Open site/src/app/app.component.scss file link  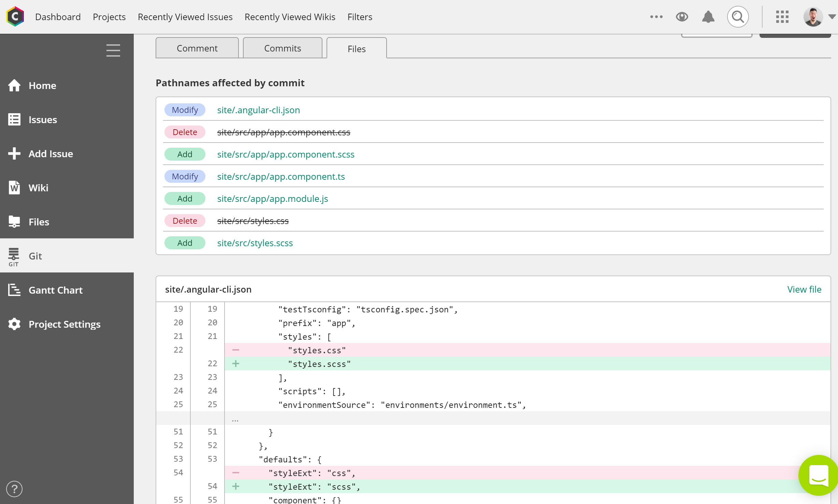pyautogui.click(x=286, y=154)
